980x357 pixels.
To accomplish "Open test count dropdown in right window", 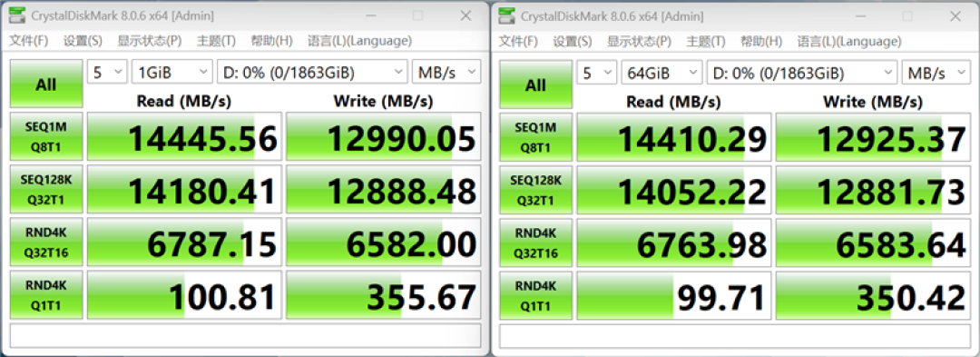I will pos(597,72).
